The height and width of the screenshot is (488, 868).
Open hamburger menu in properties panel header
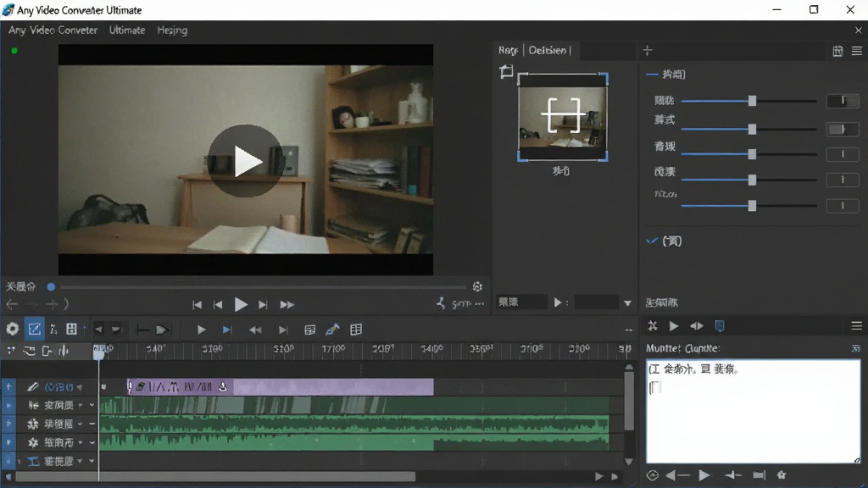click(x=857, y=51)
